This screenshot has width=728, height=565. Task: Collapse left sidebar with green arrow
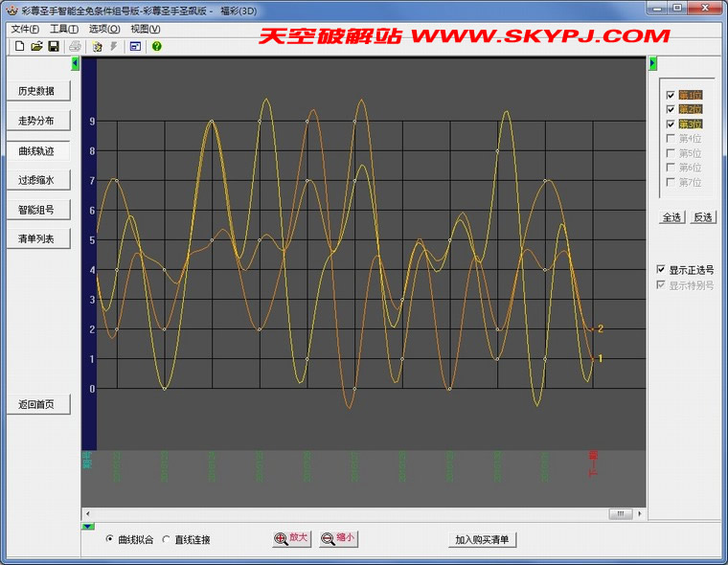(x=76, y=64)
